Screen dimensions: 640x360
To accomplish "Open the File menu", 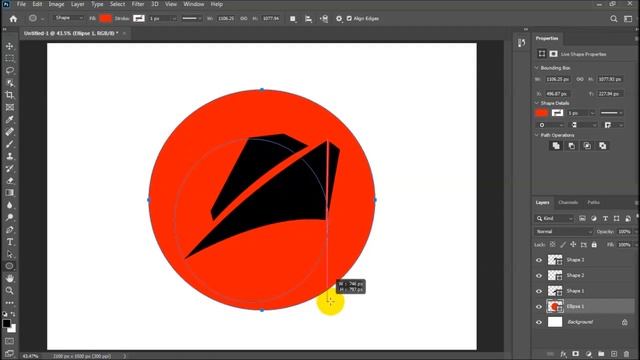I will click(21, 4).
